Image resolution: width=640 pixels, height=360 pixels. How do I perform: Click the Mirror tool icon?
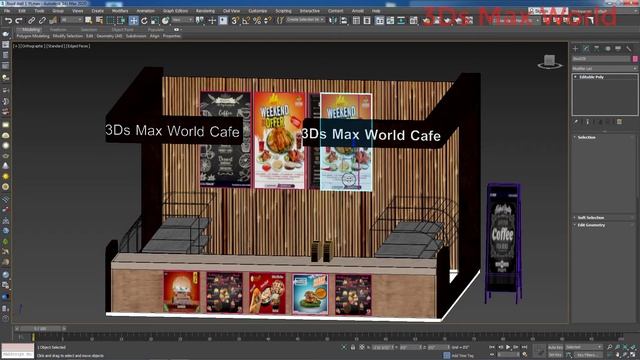click(333, 20)
